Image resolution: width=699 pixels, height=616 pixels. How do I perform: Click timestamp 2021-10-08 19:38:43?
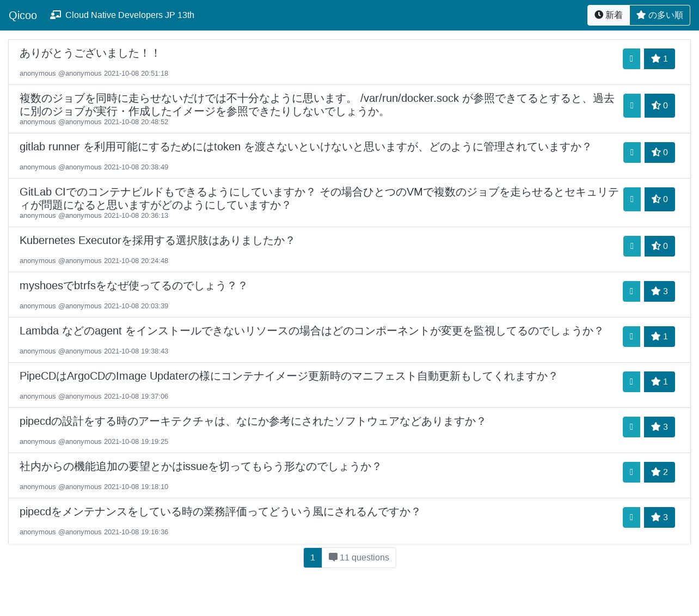click(136, 351)
